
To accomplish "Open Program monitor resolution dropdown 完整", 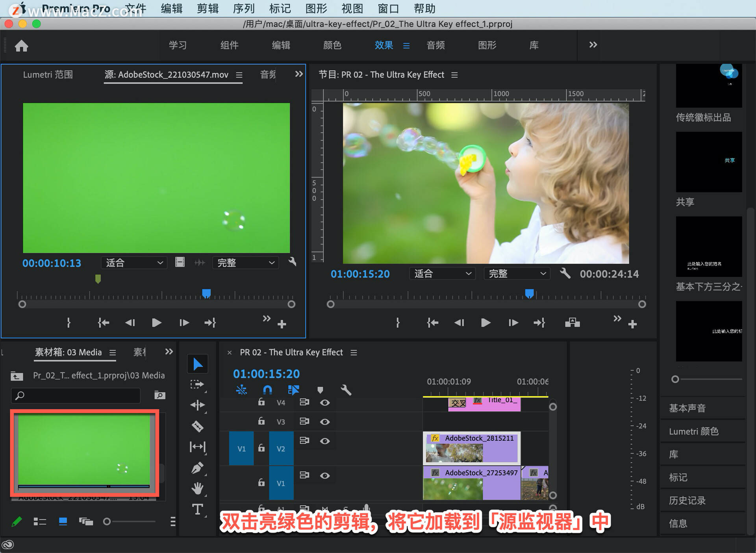I will coord(517,274).
